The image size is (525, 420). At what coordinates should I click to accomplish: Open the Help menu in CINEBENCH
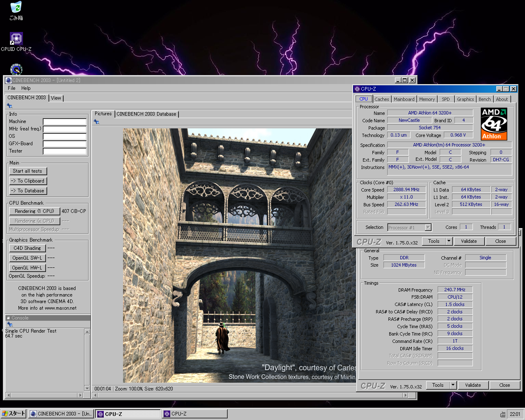point(26,88)
